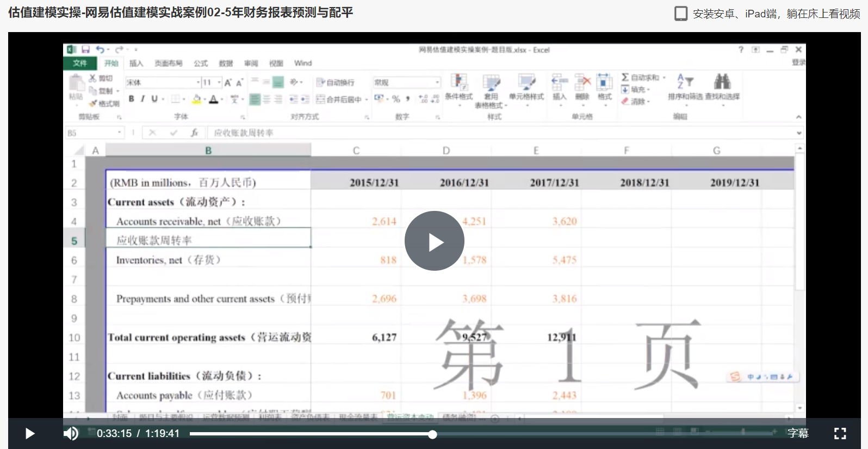Toggle subtitles with the 字幕 button
Screen dimensions: 868x449
tap(798, 433)
